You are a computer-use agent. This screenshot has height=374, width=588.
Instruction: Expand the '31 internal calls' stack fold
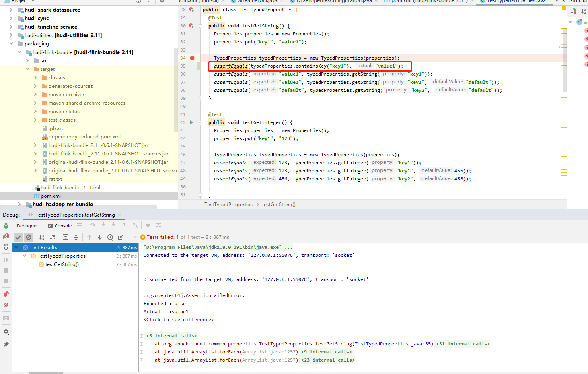pyautogui.click(x=463, y=344)
